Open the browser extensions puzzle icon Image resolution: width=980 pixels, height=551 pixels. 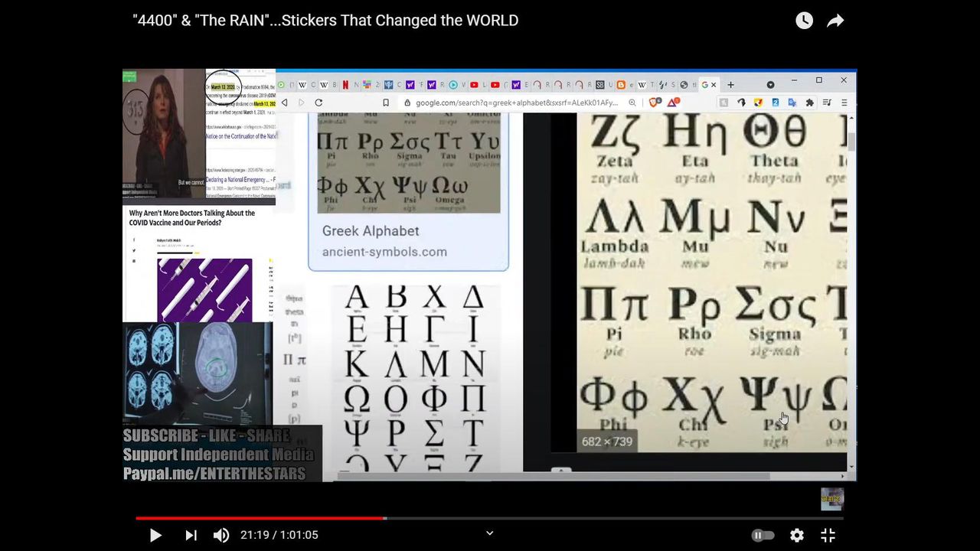(810, 103)
